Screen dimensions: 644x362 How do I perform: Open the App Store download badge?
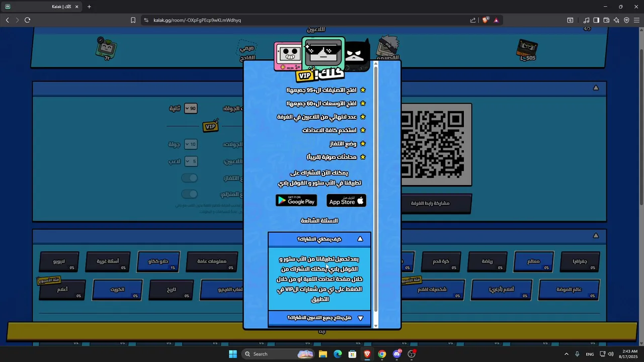point(346,201)
